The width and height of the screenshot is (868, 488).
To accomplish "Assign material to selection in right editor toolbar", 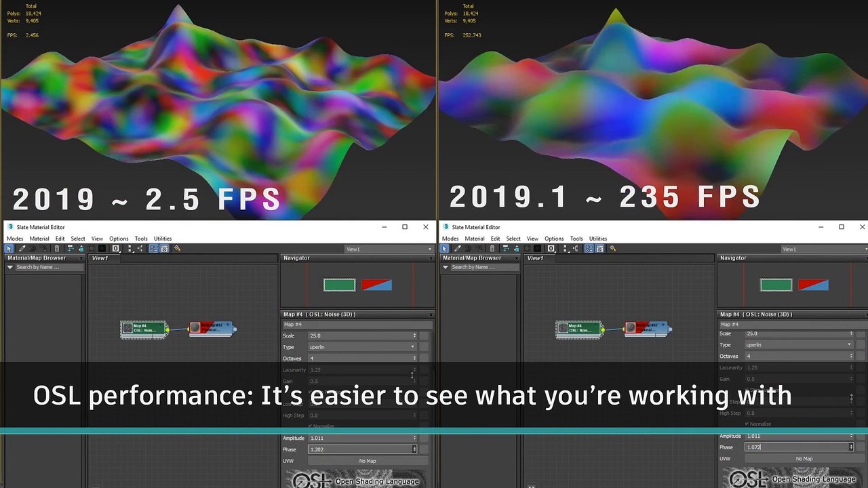I will 479,249.
